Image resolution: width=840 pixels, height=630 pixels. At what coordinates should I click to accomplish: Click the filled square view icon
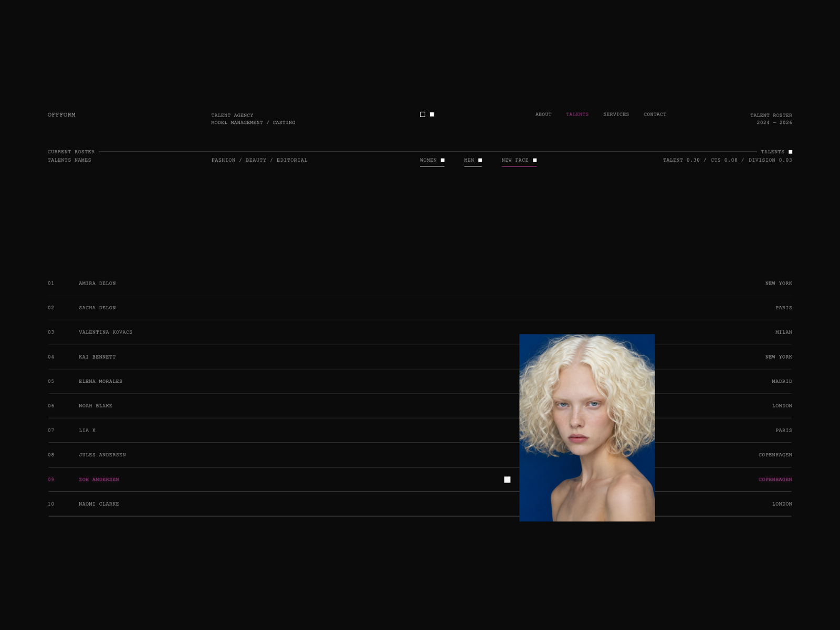coord(432,114)
